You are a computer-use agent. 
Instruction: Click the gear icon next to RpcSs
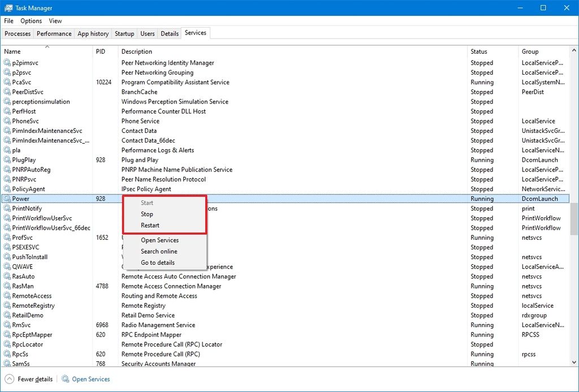click(7, 354)
